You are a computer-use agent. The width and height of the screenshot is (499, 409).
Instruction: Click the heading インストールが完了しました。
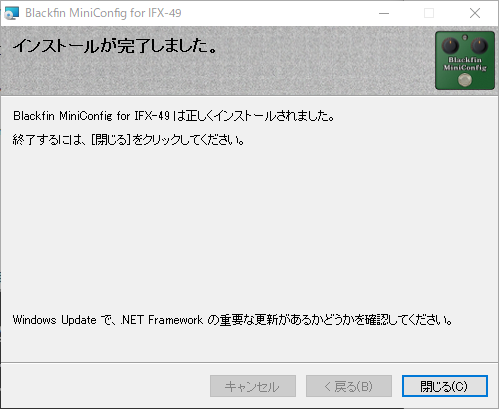[115, 46]
